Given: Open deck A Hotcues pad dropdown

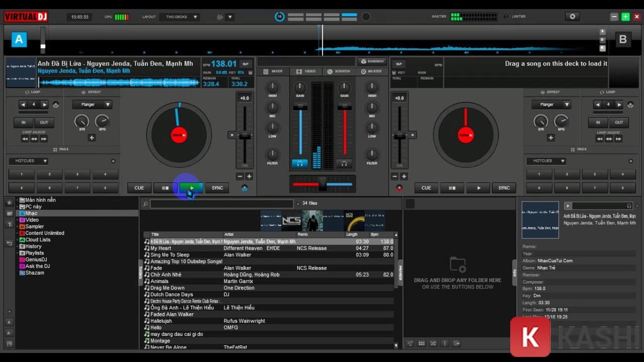Looking at the screenshot, I should pyautogui.click(x=28, y=161).
